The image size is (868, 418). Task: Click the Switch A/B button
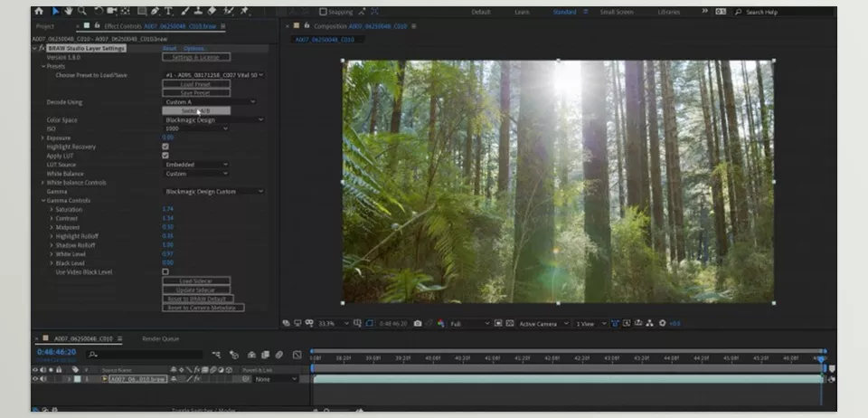click(196, 110)
